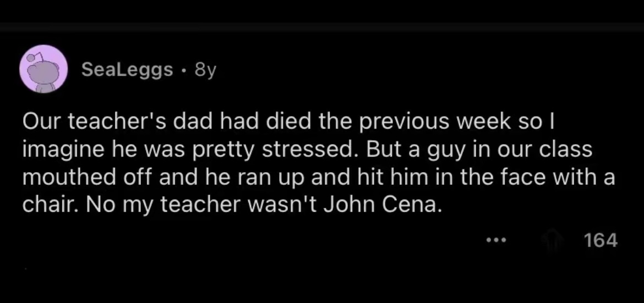644x303 pixels.
Task: Visit the SeaLeggs user profile link
Action: pyautogui.click(x=127, y=70)
